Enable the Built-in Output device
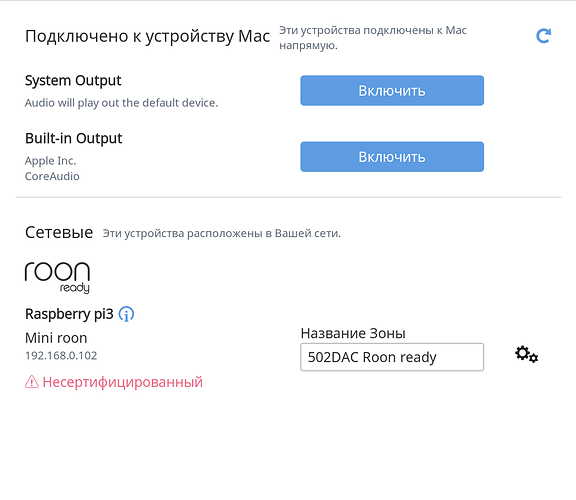 pos(392,157)
